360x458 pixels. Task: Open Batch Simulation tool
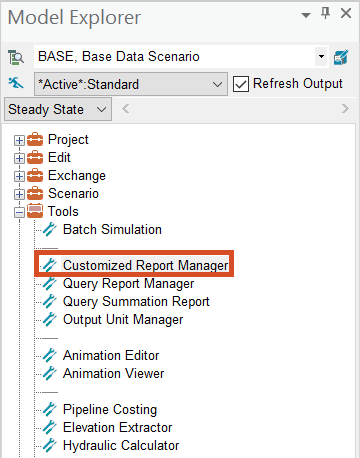(112, 229)
